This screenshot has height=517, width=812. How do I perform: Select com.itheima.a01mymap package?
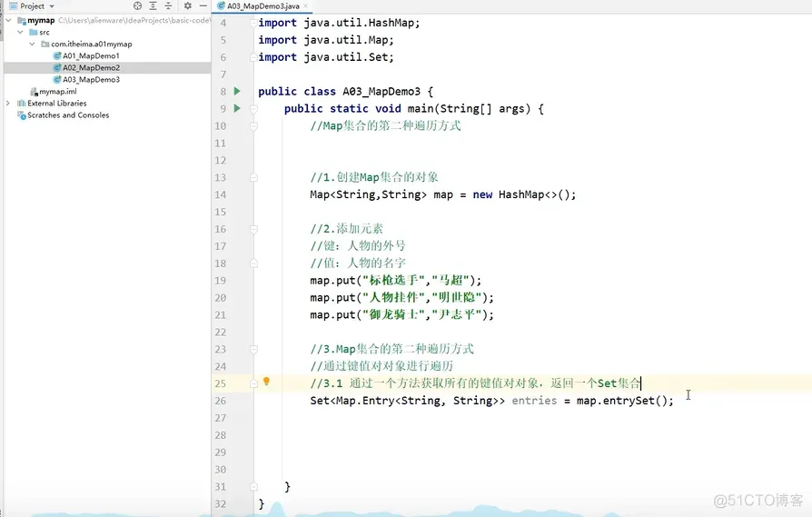(x=91, y=44)
